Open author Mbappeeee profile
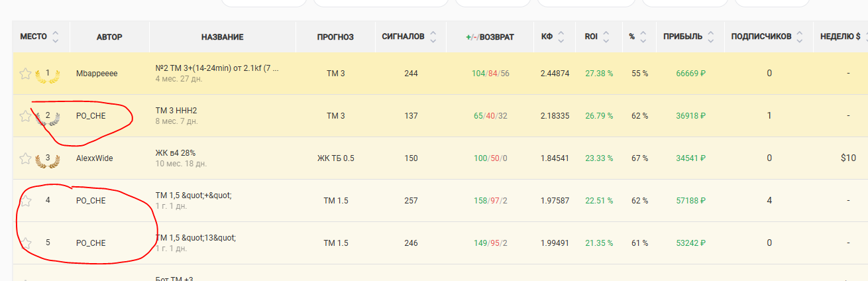 click(97, 74)
